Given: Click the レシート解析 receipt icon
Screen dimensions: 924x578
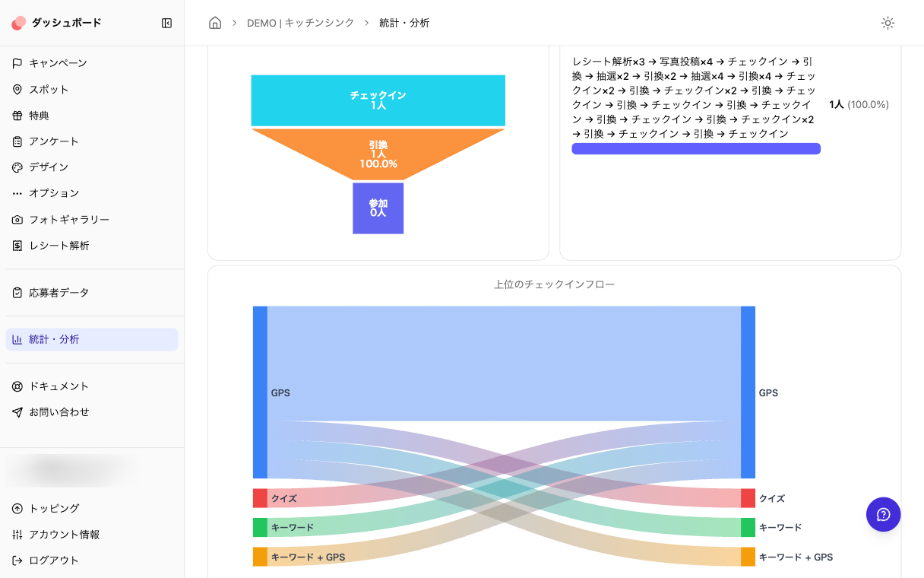Looking at the screenshot, I should pyautogui.click(x=17, y=245).
